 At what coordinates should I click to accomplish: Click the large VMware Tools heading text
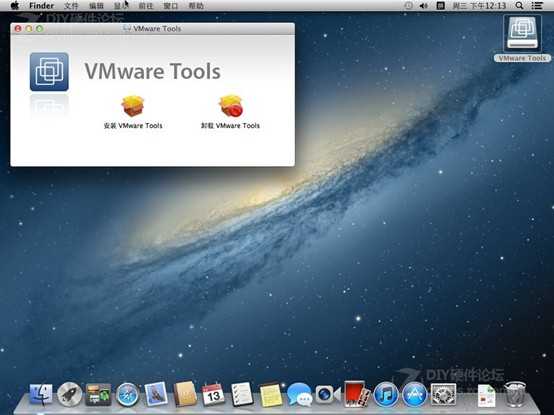coord(153,71)
